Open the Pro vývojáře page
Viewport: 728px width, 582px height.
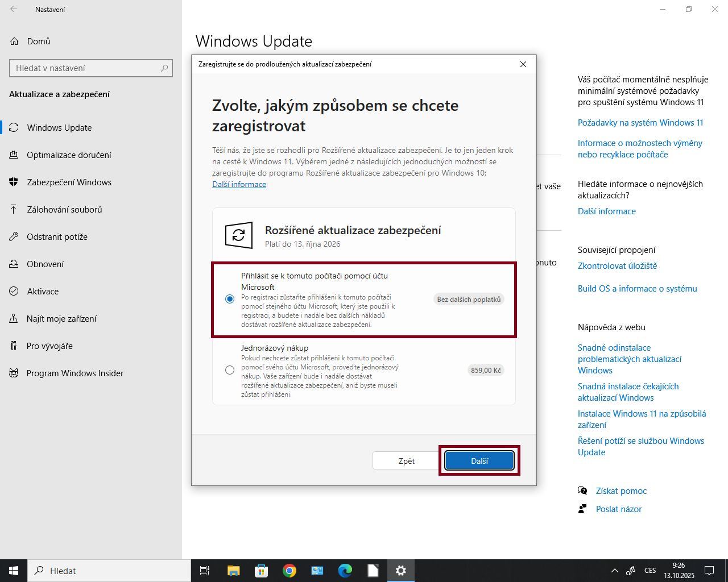(x=91, y=346)
